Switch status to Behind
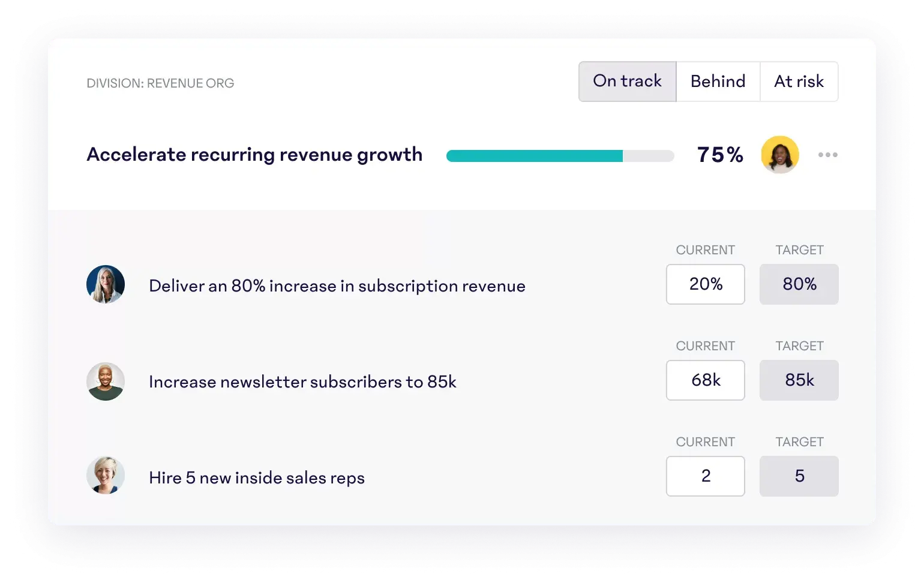The height and width of the screenshot is (583, 924). pos(718,82)
